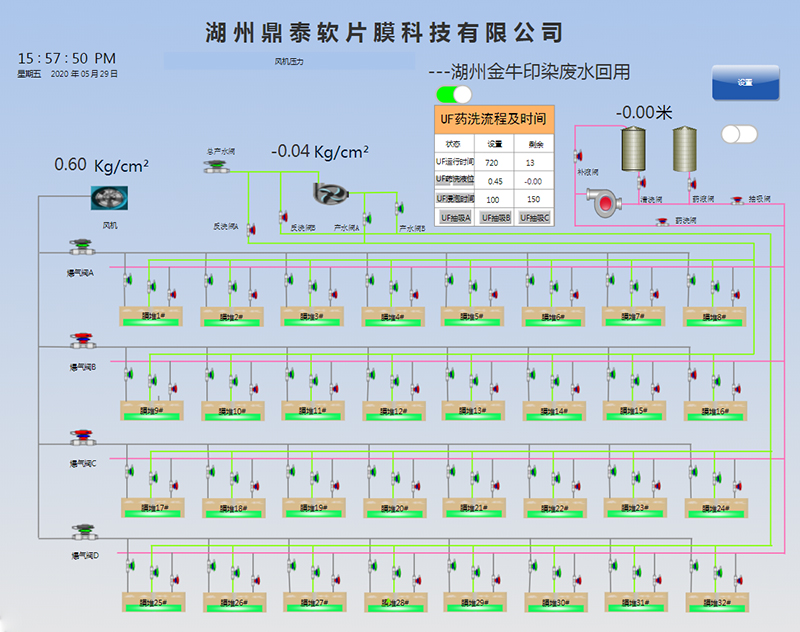The width and height of the screenshot is (800, 632).
Task: Select membrane stack 膜堆25#
Action: (x=154, y=602)
